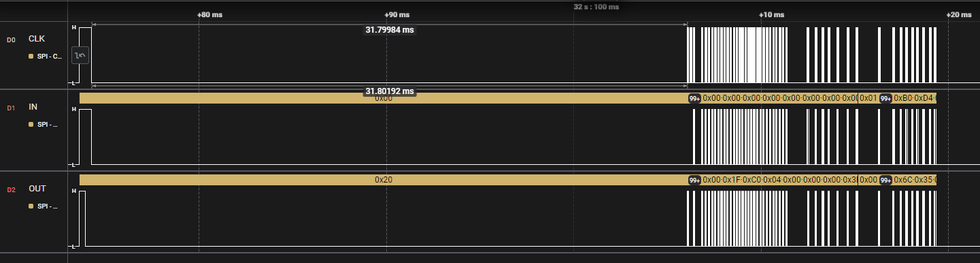Click the second 99+ badge on IN row
The width and height of the screenshot is (980, 263).
click(885, 98)
